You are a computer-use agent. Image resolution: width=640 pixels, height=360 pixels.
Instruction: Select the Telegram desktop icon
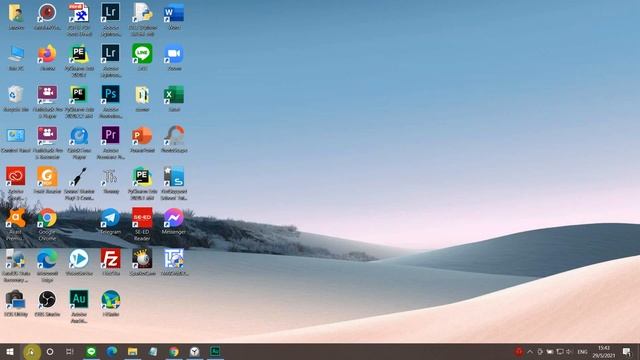coord(111,218)
